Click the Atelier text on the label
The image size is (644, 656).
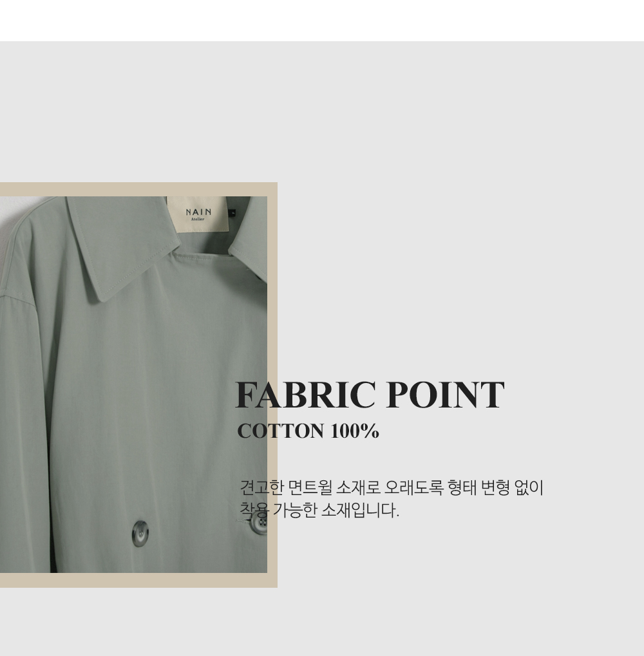pos(198,220)
